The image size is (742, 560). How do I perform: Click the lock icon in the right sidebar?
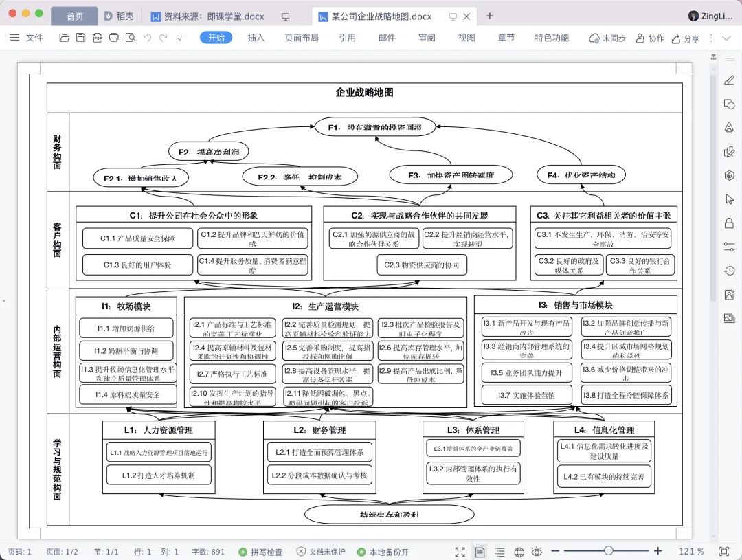point(729,223)
